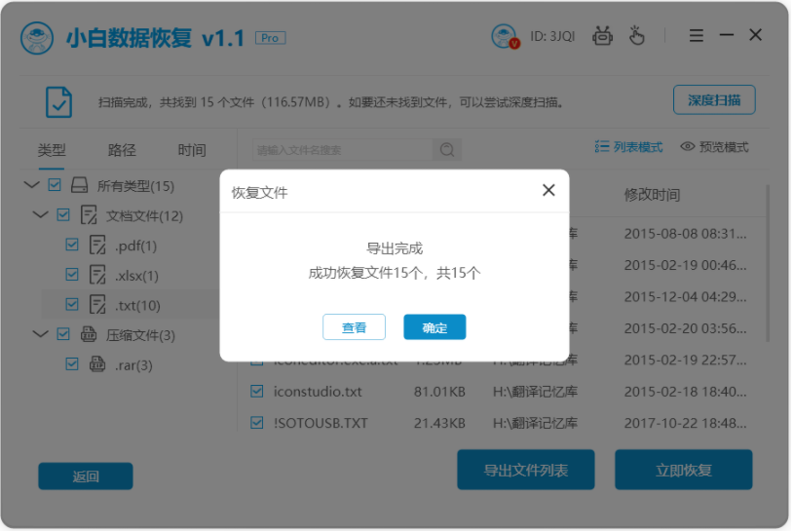
Task: Switch to the 路径 tab
Action: pos(122,150)
